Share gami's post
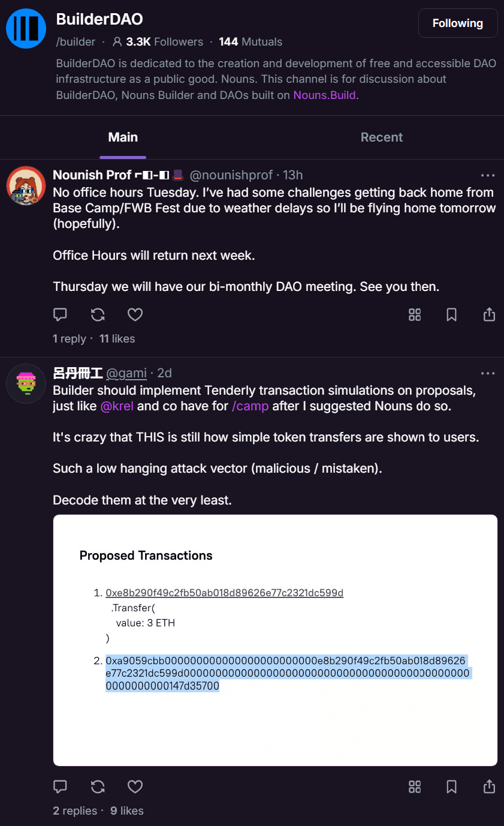The width and height of the screenshot is (504, 826). [489, 786]
